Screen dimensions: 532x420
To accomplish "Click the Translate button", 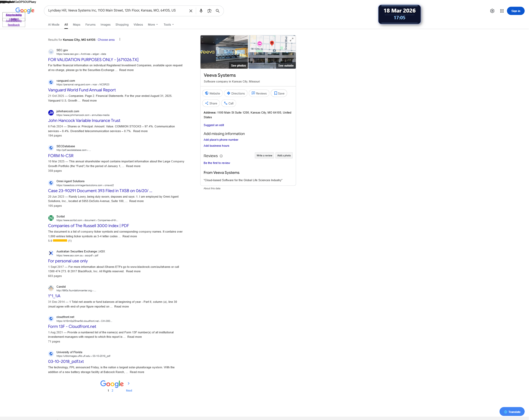I will pyautogui.click(x=512, y=412).
